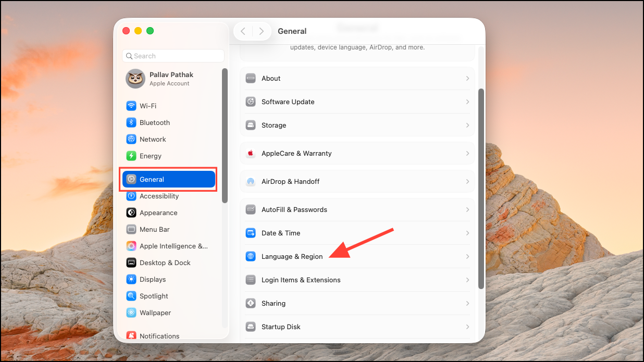The height and width of the screenshot is (362, 644).
Task: Click chevron on Language & Region row
Action: point(467,256)
